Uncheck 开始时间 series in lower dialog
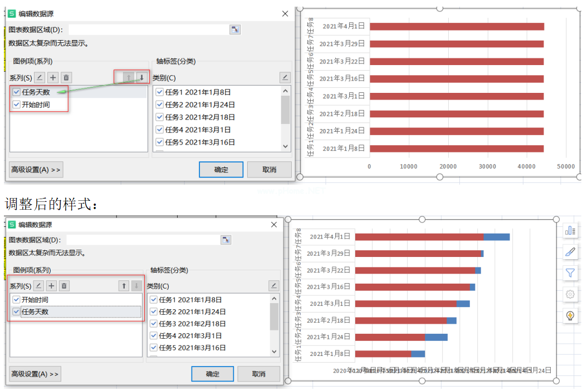Image resolution: width=588 pixels, height=391 pixels. (x=16, y=300)
